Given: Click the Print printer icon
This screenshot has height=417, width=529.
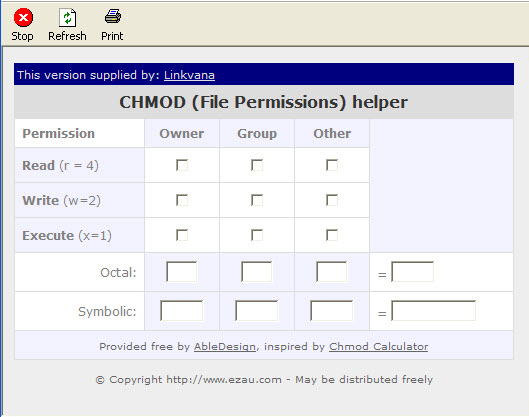Looking at the screenshot, I should (x=113, y=17).
